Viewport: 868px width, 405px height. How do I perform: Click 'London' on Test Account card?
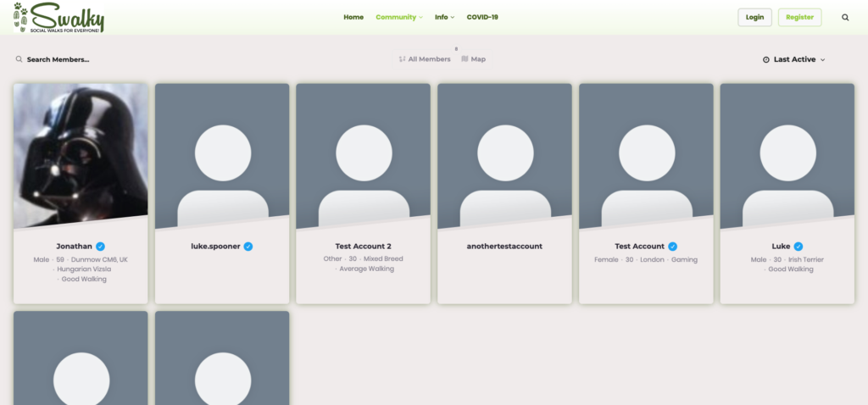tap(652, 259)
